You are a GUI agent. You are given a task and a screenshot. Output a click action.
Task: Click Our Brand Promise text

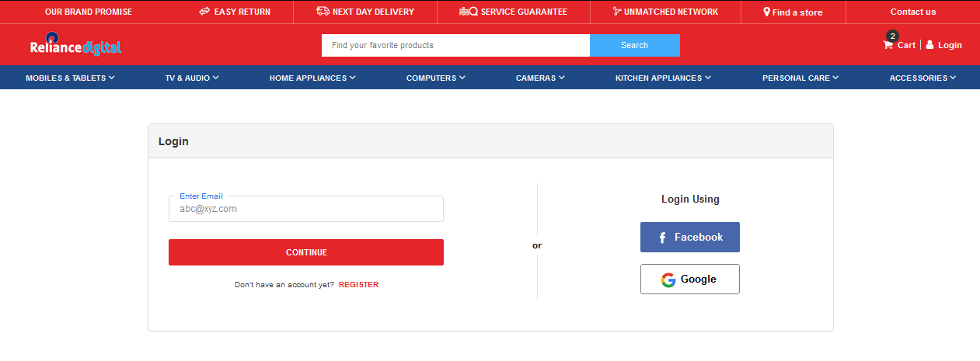point(89,12)
